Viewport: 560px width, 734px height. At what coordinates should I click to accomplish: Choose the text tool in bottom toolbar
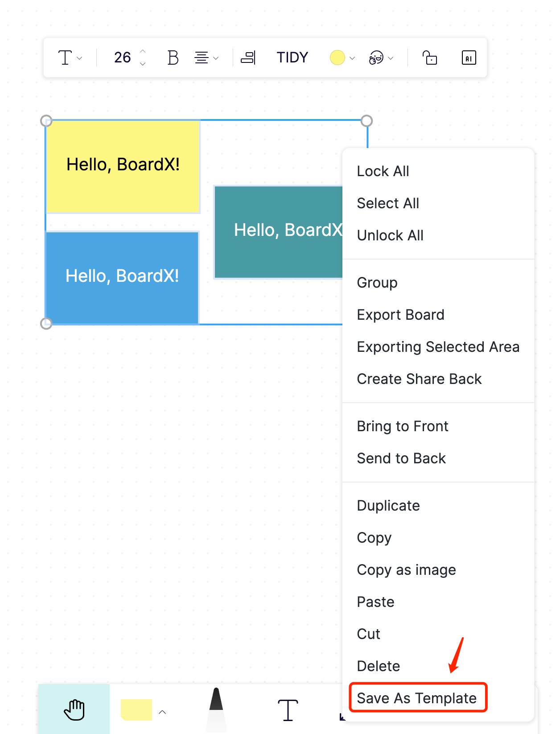(288, 709)
